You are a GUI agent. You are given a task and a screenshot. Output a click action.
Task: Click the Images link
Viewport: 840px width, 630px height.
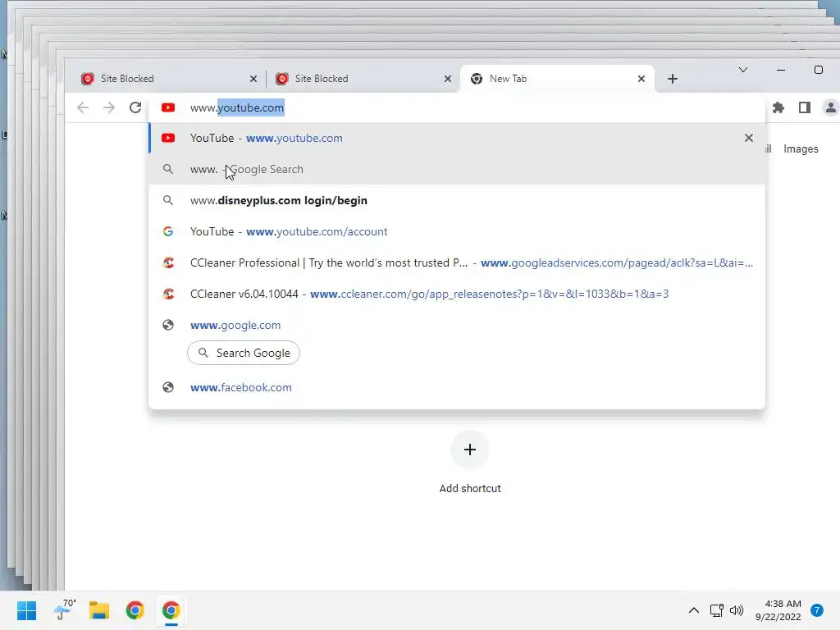(801, 149)
